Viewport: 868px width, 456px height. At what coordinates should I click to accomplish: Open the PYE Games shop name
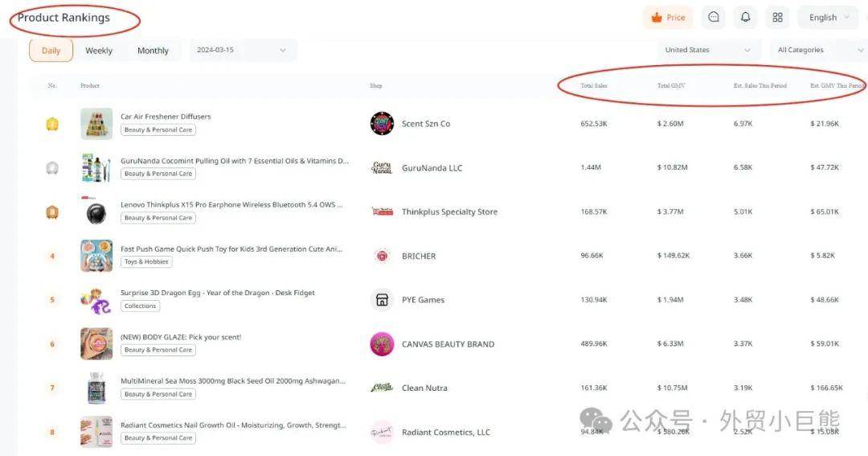423,300
